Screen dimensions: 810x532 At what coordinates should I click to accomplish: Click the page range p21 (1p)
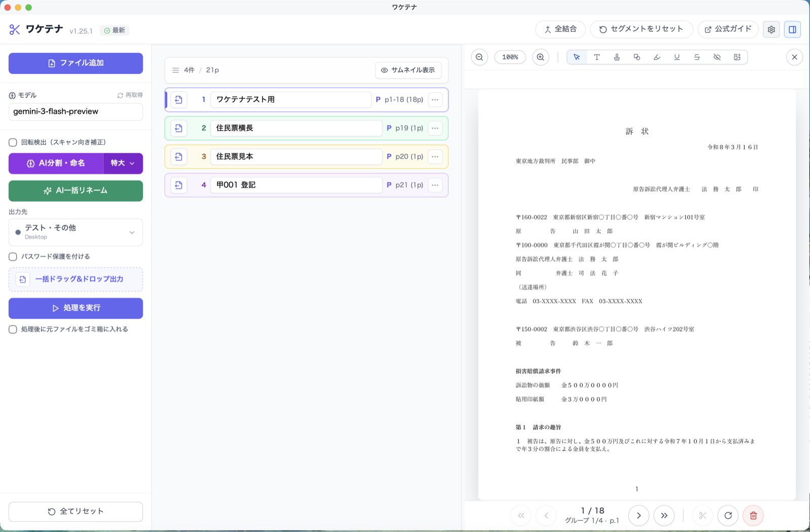[x=410, y=185]
